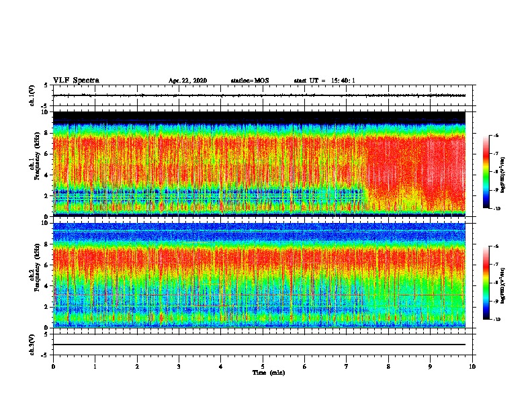Image resolution: width=532 pixels, height=411 pixels.
Task: Click the ch.1 colorbar log(PSD) units label
Action: point(503,175)
